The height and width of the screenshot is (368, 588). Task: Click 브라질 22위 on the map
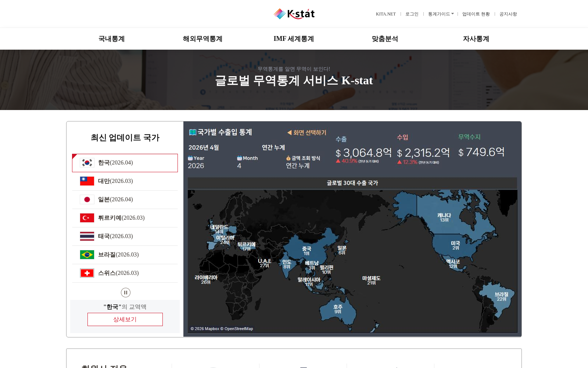coord(501,297)
